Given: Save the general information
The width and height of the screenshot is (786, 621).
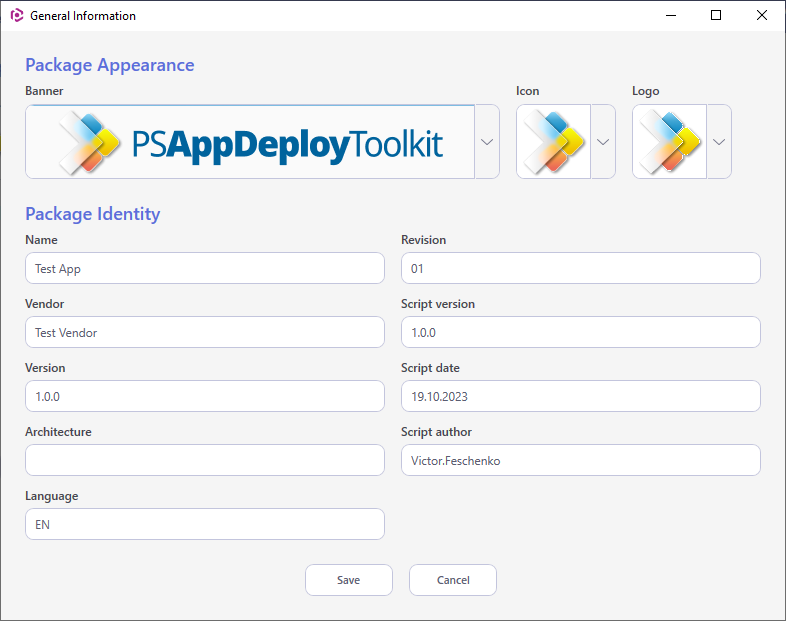Looking at the screenshot, I should (349, 580).
